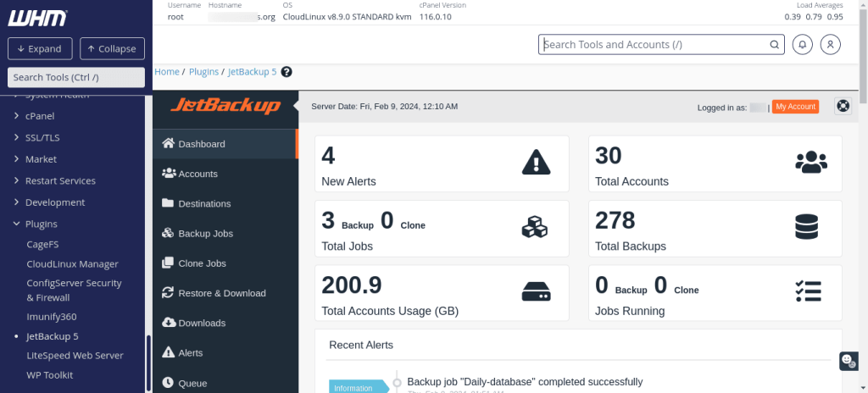The image size is (868, 393).
Task: Expand the Restart Services section
Action: (59, 180)
